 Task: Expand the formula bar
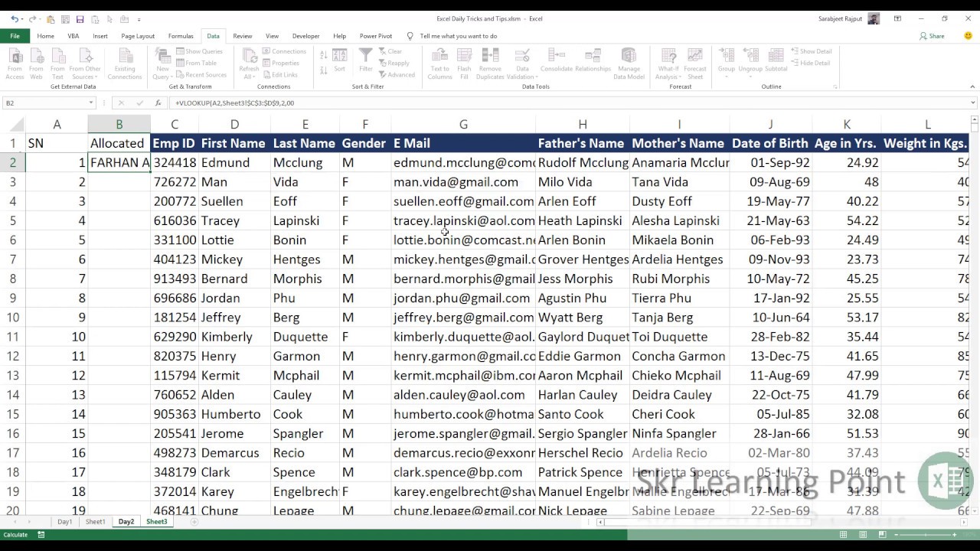click(x=973, y=103)
